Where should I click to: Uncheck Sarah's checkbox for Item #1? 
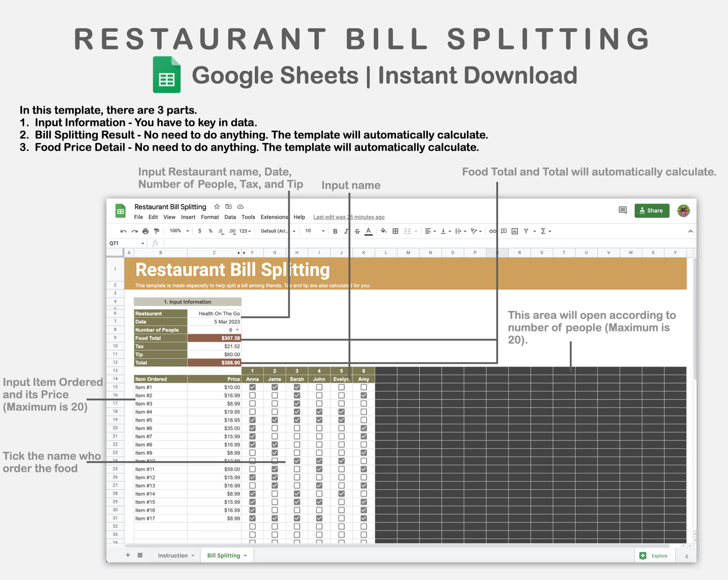click(x=297, y=387)
